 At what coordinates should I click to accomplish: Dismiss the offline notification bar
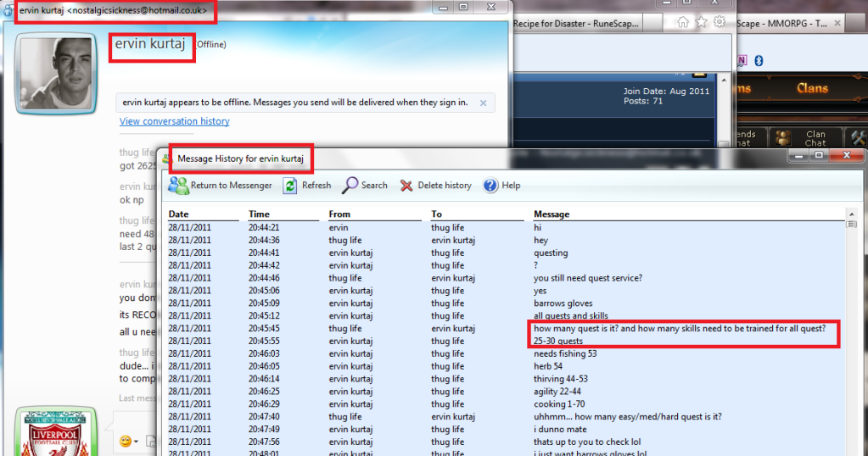tap(484, 103)
